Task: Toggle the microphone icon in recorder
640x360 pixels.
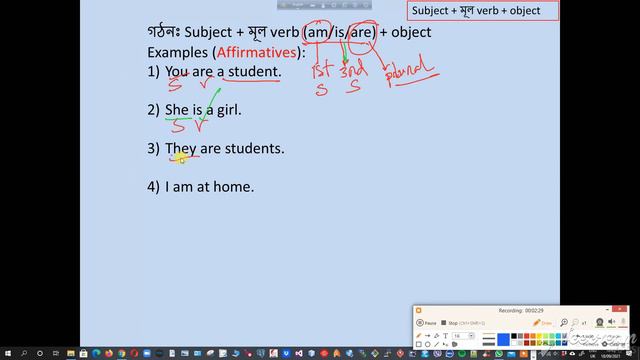Action: coord(623,322)
